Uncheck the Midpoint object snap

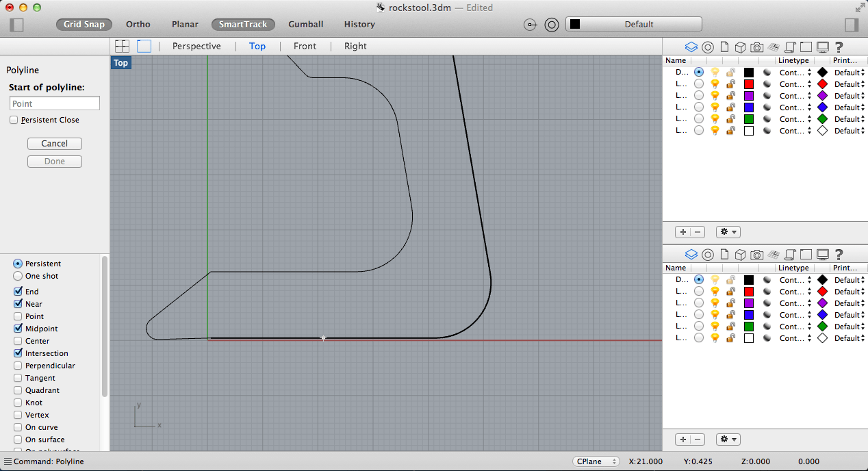[x=18, y=329]
